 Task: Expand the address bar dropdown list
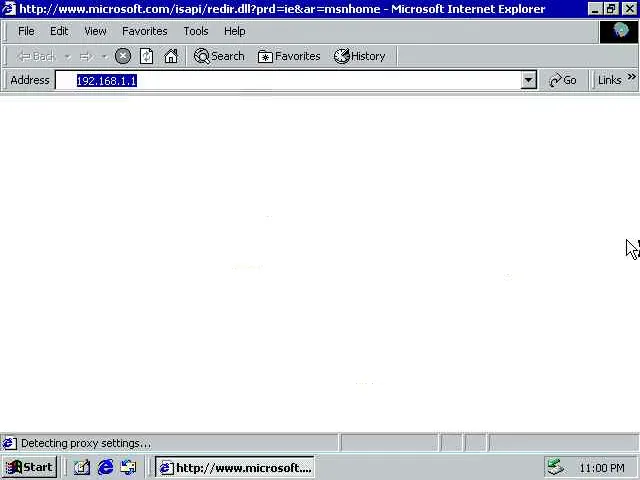tap(529, 80)
